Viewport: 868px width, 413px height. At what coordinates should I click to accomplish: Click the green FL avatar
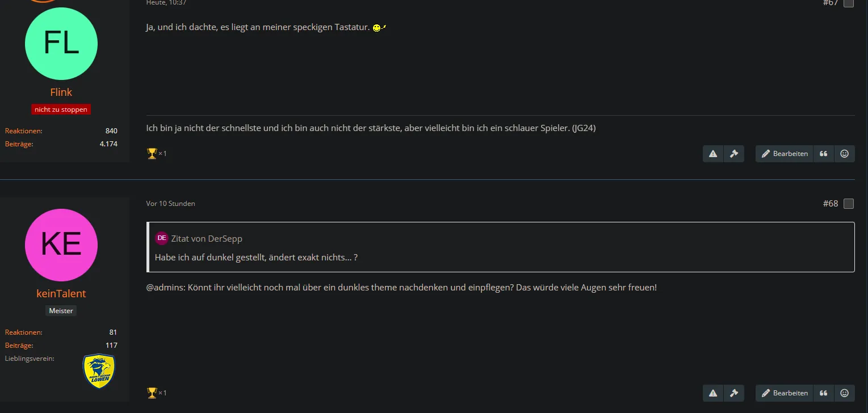click(x=61, y=44)
